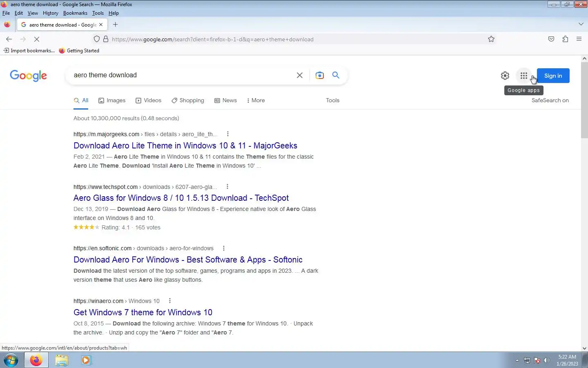Screen dimensions: 588x368
Task: Click the Google logo
Action: coord(28,76)
